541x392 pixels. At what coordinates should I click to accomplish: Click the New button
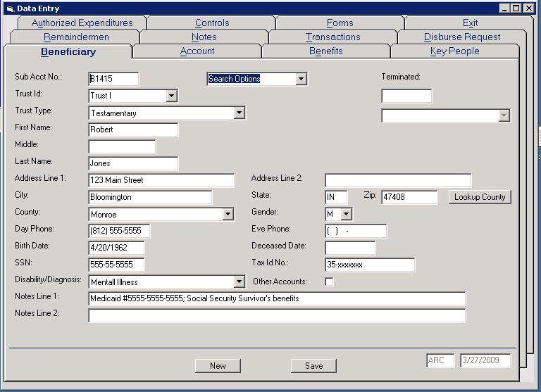pos(218,366)
